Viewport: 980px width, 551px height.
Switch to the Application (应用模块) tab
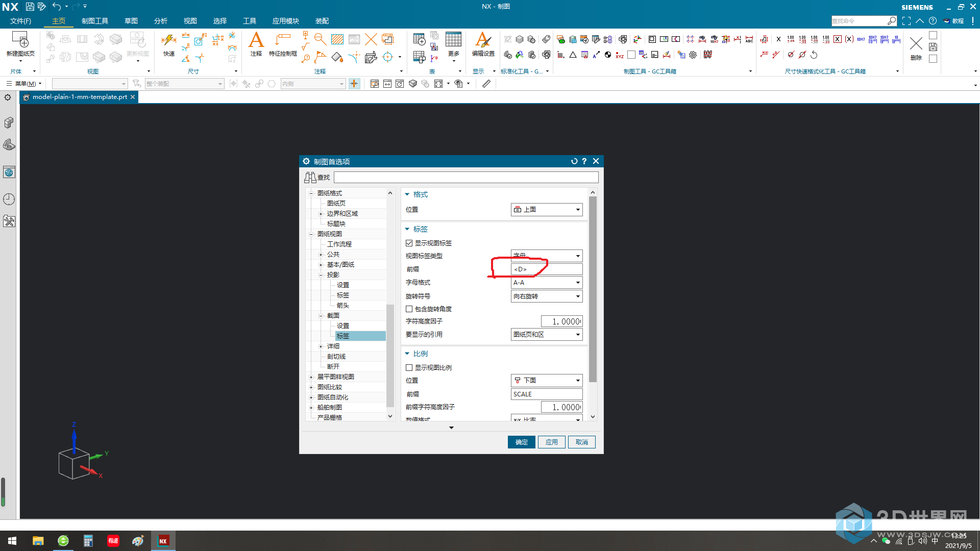click(x=286, y=21)
